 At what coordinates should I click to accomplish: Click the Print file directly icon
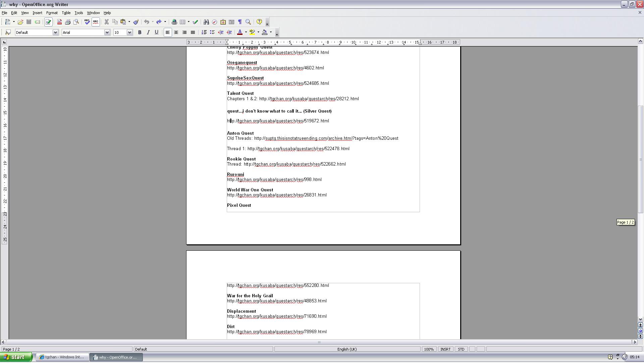click(68, 22)
